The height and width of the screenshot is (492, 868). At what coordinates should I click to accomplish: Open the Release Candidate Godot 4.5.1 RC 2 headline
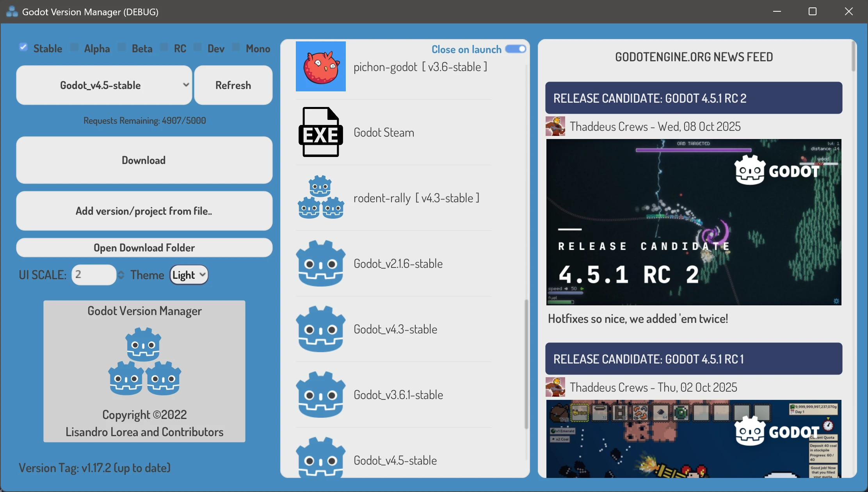694,98
